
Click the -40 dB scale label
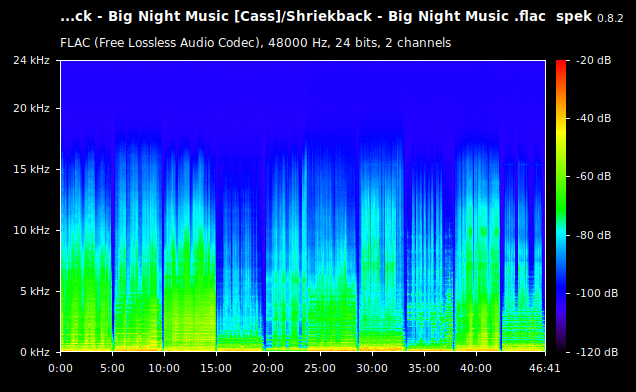pyautogui.click(x=593, y=118)
